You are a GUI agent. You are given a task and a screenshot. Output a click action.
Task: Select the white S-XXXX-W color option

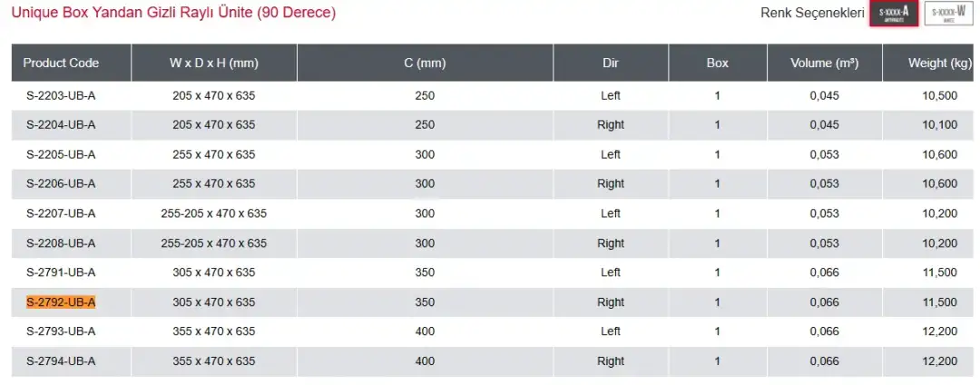tap(949, 14)
